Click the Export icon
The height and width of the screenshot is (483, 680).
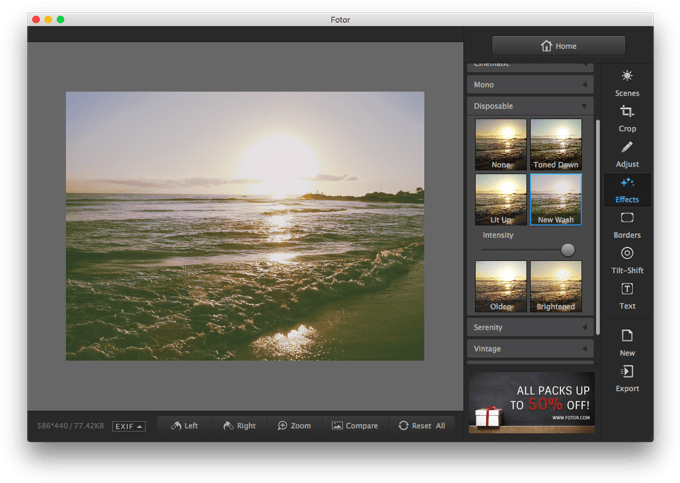[627, 371]
